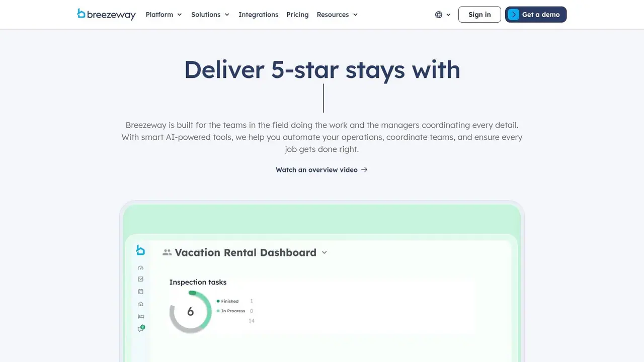Expand the Solutions menu
The image size is (644, 362).
pyautogui.click(x=210, y=15)
